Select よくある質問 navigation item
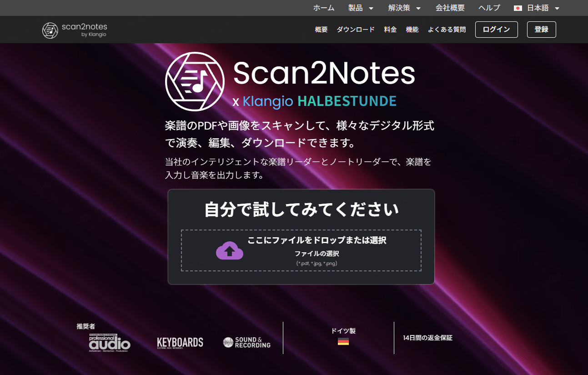This screenshot has width=588, height=375. click(447, 30)
